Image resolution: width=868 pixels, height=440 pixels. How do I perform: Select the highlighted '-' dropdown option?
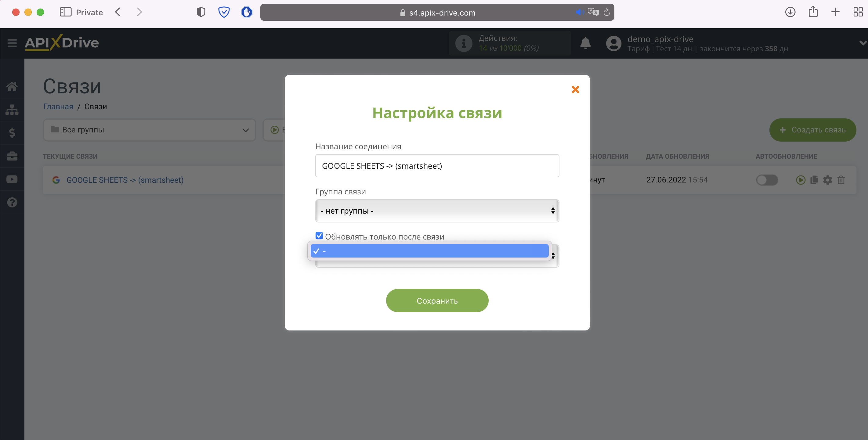pyautogui.click(x=429, y=251)
